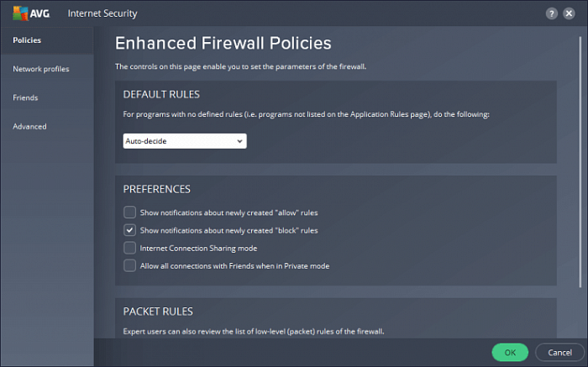The width and height of the screenshot is (588, 367).
Task: Open help with the question mark icon
Action: tap(551, 14)
